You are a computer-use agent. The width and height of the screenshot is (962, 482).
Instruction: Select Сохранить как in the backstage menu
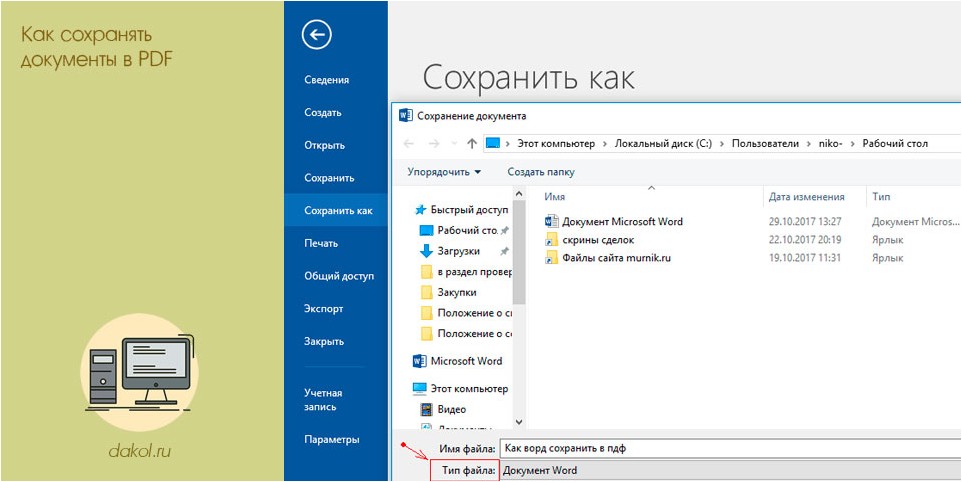(338, 211)
